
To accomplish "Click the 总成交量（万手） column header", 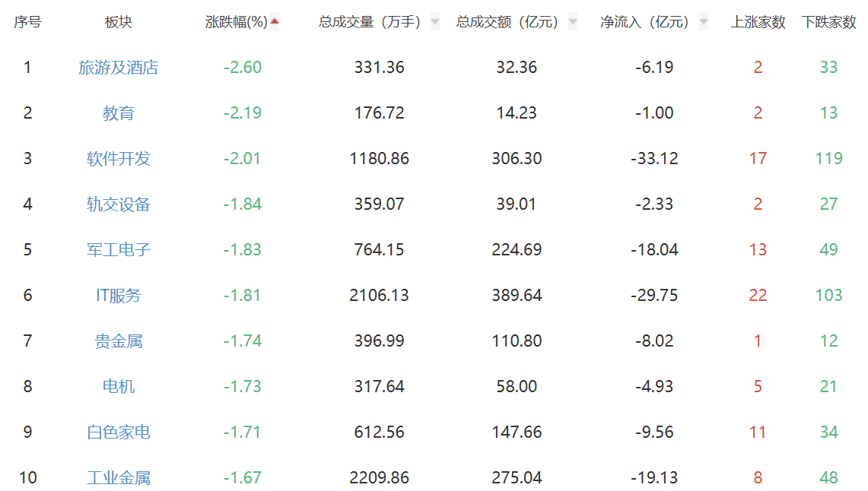I will pos(370,23).
